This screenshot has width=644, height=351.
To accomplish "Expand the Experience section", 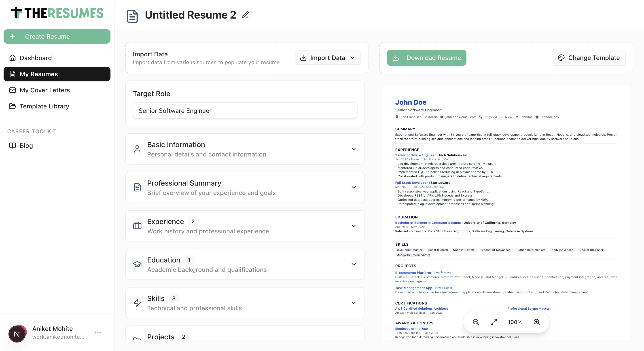I will point(354,226).
